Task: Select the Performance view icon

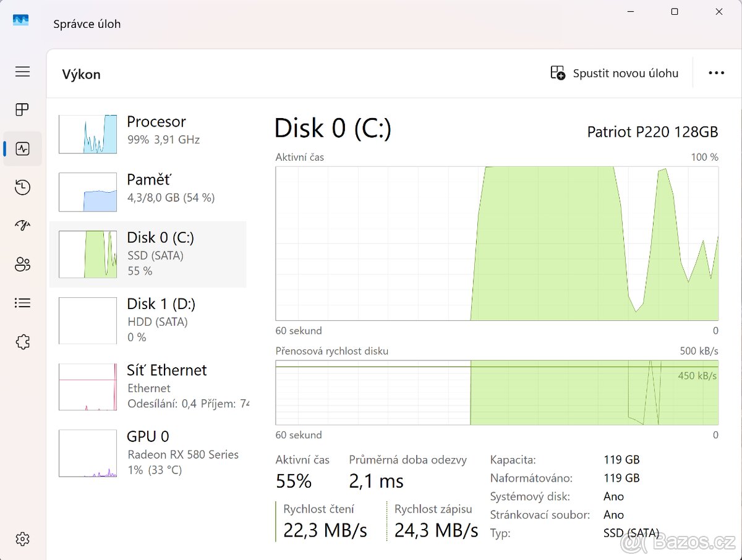Action: click(22, 148)
